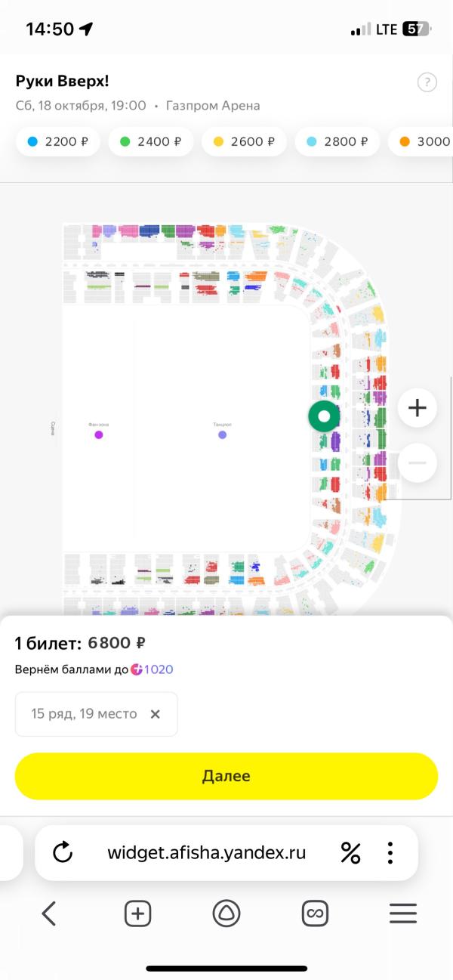Zoom in on the seating map
This screenshot has height=980, width=453.
417,408
